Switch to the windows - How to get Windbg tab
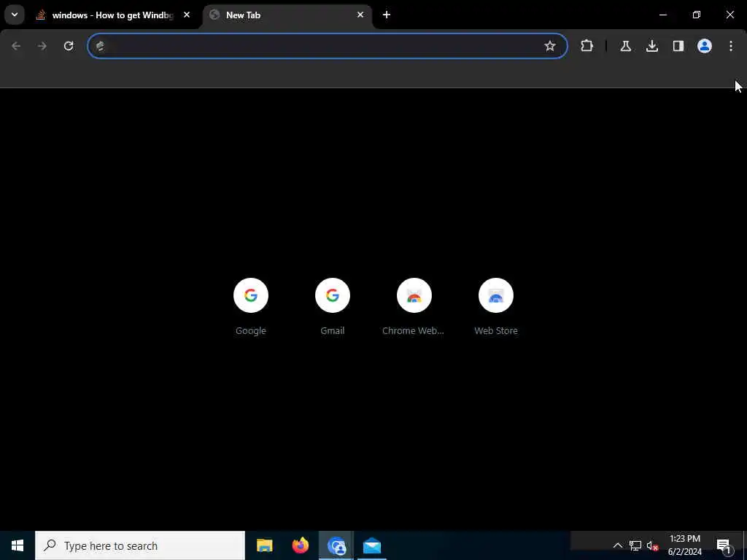Screen dimensions: 747x560 pyautogui.click(x=114, y=15)
